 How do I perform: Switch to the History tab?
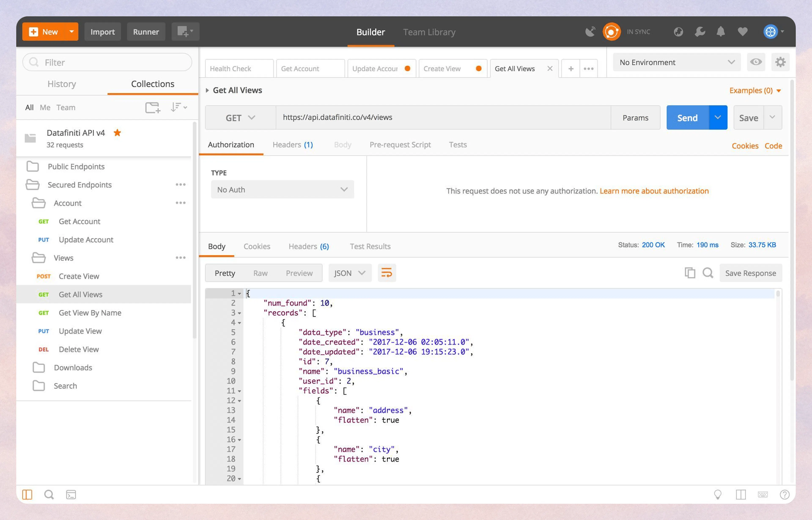point(62,84)
